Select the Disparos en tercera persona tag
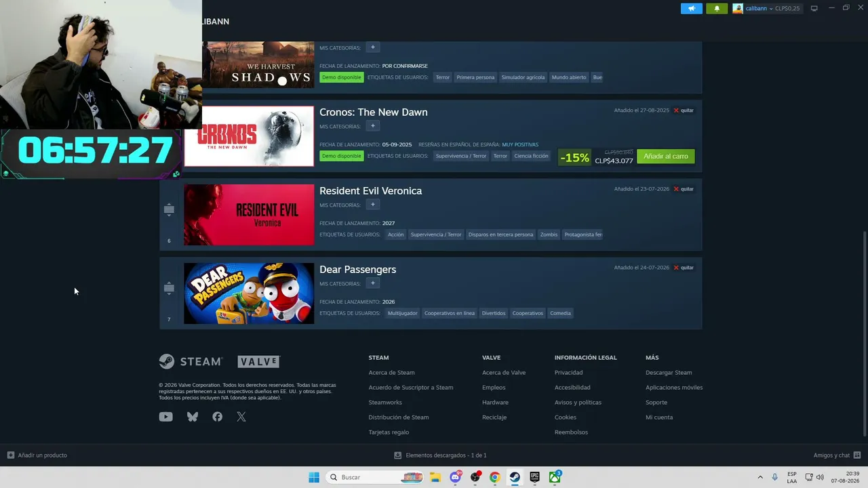The width and height of the screenshot is (868, 488). pyautogui.click(x=500, y=235)
